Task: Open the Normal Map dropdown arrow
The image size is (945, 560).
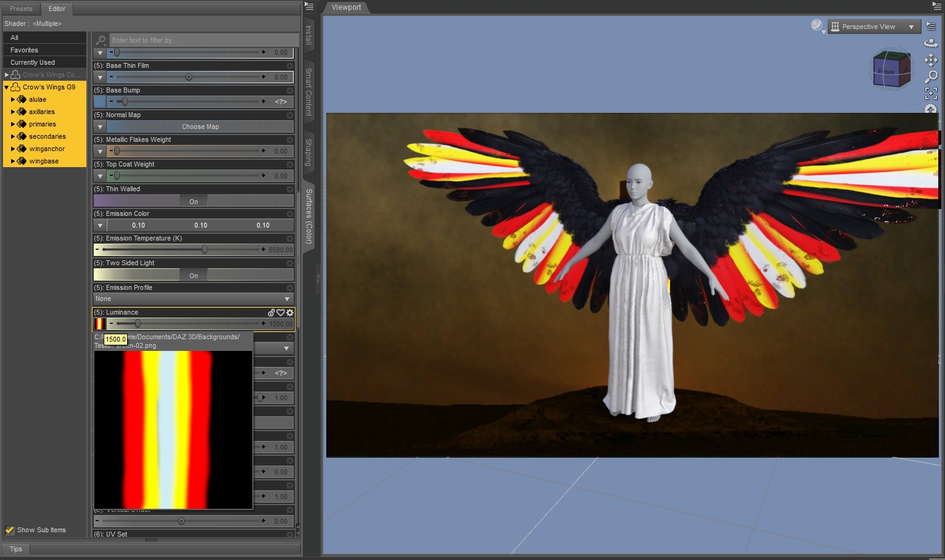Action: click(100, 126)
